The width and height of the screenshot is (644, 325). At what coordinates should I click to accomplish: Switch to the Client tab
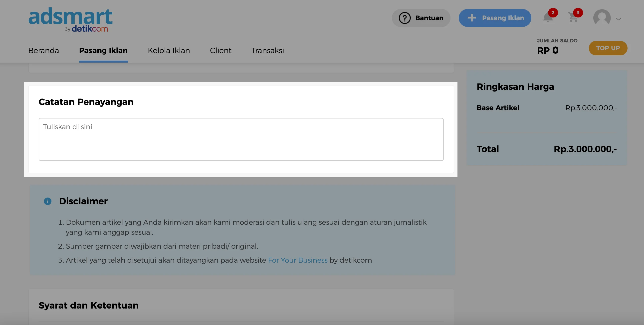[220, 51]
